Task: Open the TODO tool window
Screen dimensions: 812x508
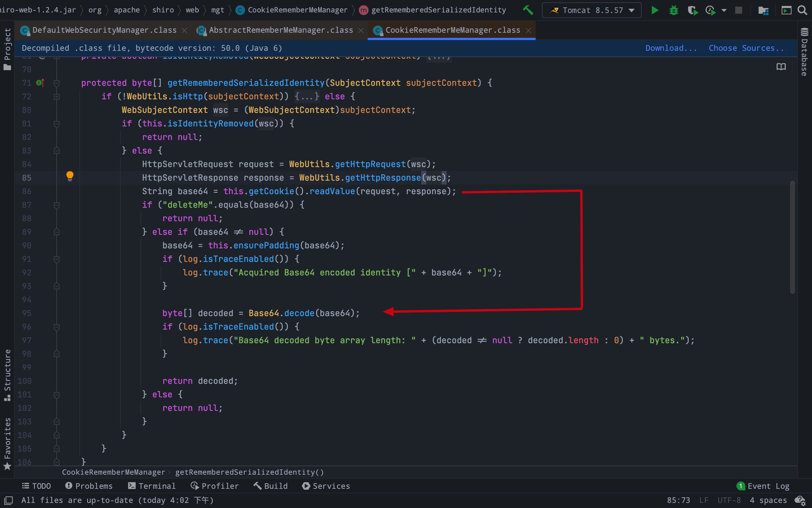Action: tap(36, 486)
